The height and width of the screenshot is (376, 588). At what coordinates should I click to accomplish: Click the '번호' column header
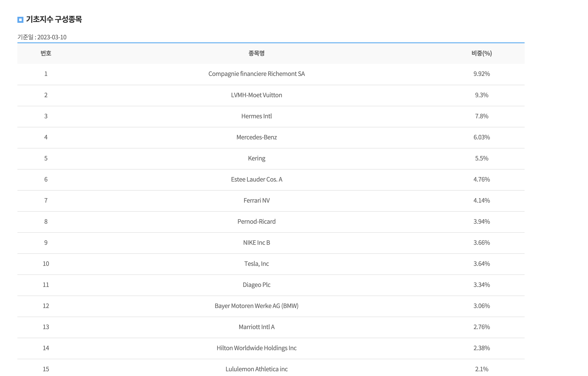(46, 53)
